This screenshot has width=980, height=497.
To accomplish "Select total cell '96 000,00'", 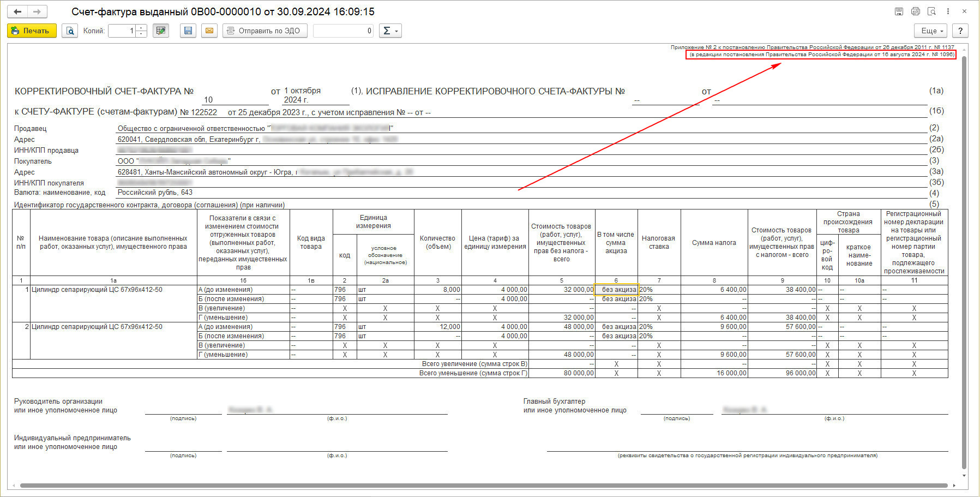I will point(782,373).
